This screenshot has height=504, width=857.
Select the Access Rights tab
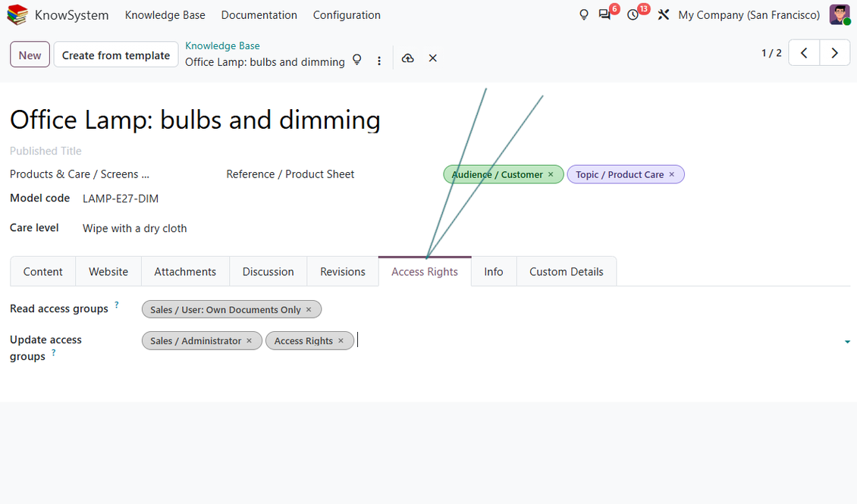coord(425,271)
